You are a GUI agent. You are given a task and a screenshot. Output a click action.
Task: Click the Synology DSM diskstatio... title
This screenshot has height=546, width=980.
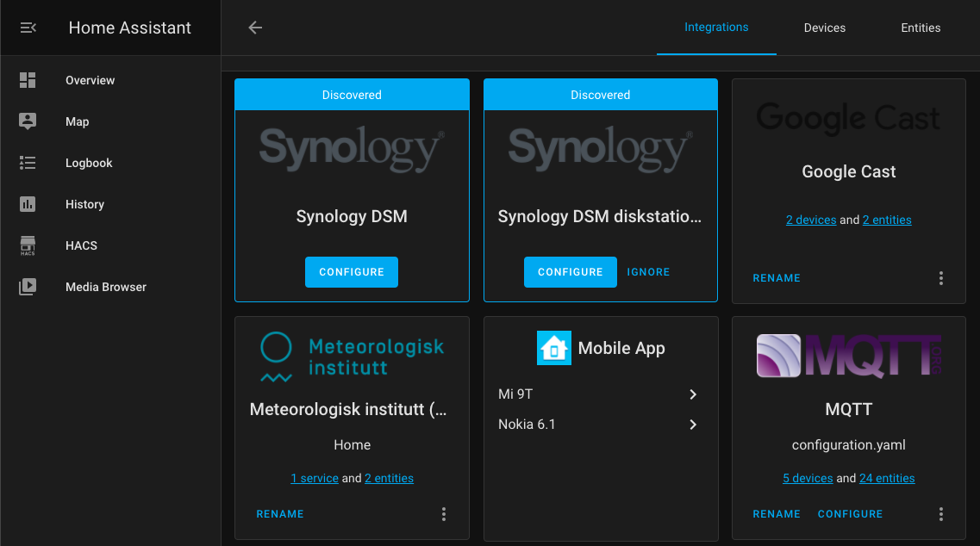point(600,216)
